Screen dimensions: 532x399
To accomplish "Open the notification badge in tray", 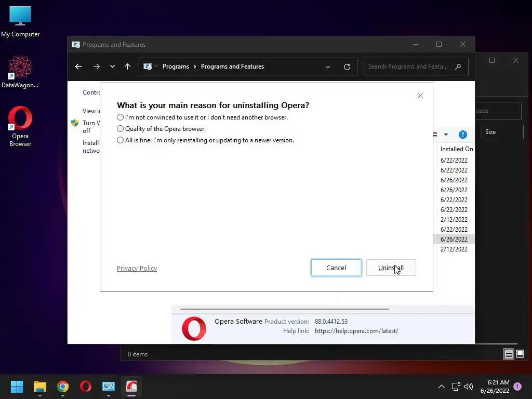I will coord(517,387).
